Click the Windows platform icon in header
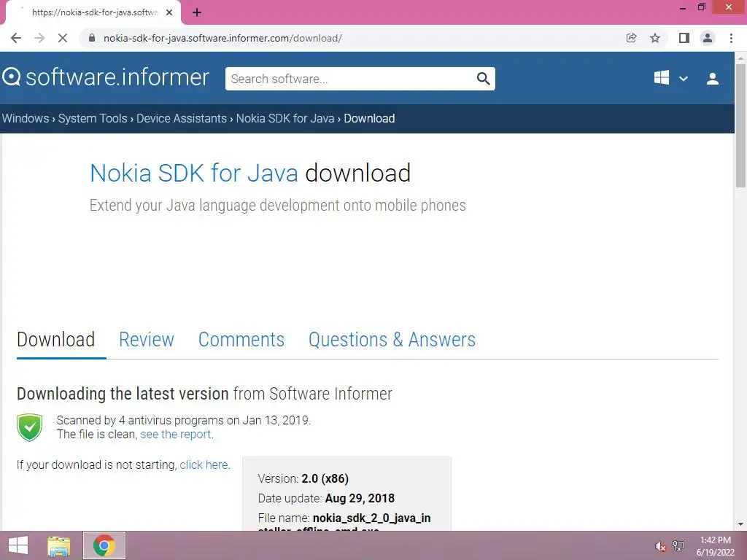This screenshot has width=747, height=560. [x=661, y=77]
